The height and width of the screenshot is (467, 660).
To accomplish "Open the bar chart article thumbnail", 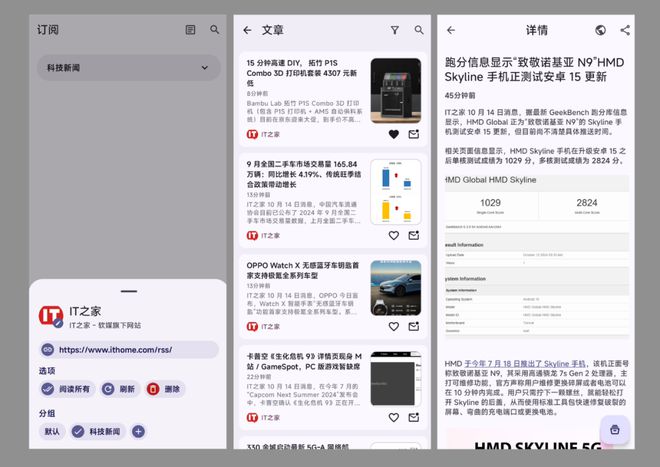I will click(x=396, y=192).
